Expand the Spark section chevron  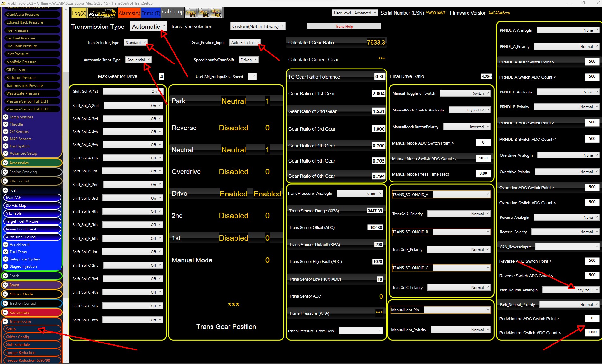click(5, 276)
